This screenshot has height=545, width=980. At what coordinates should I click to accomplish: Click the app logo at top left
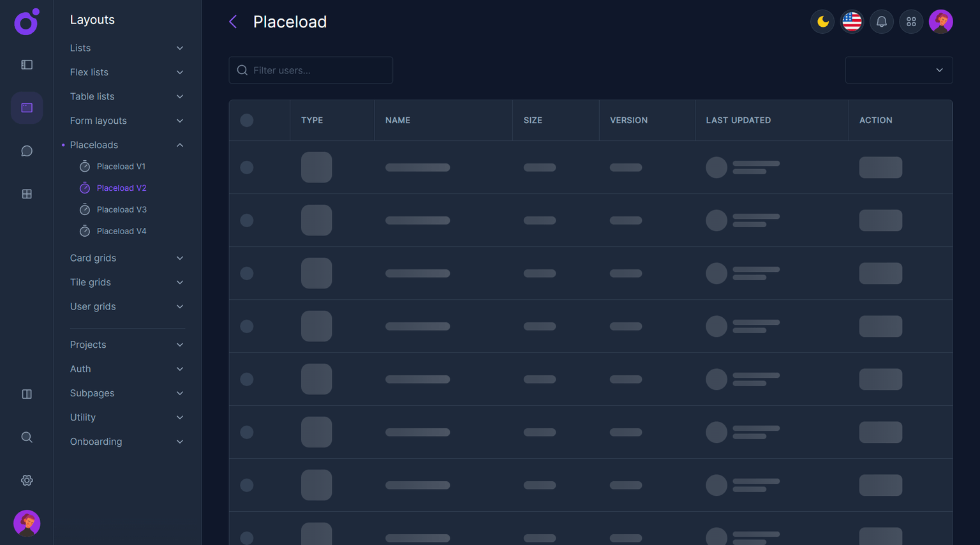(27, 22)
